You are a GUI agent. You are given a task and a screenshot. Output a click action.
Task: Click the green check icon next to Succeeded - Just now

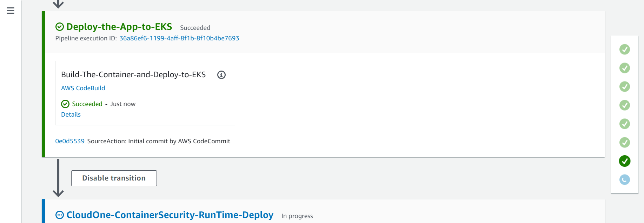pos(65,104)
